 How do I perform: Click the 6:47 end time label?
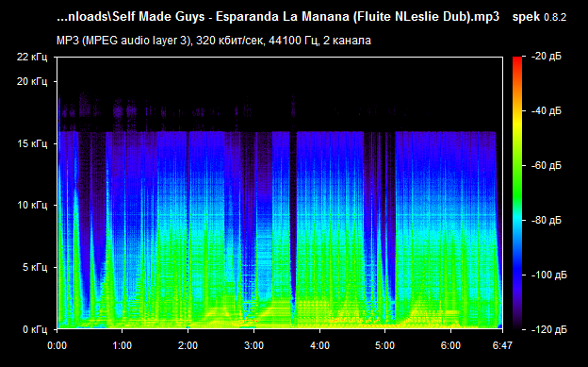[x=502, y=345]
